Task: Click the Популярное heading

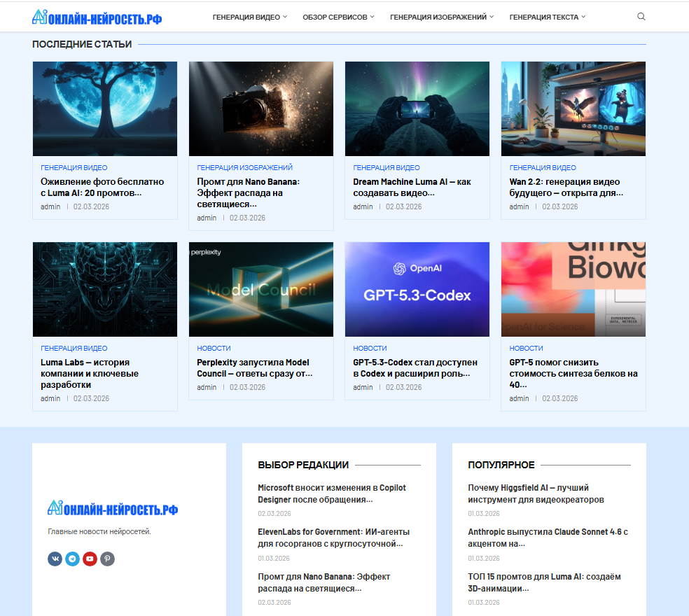Action: [501, 465]
